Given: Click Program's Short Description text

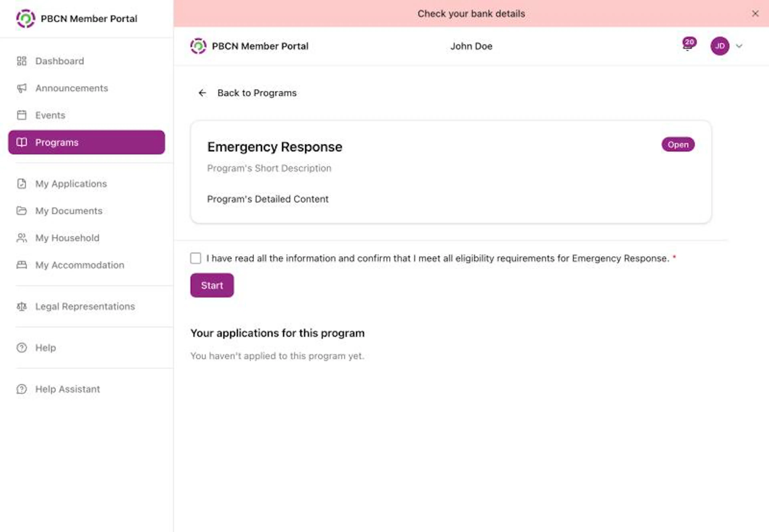Looking at the screenshot, I should click(x=269, y=168).
